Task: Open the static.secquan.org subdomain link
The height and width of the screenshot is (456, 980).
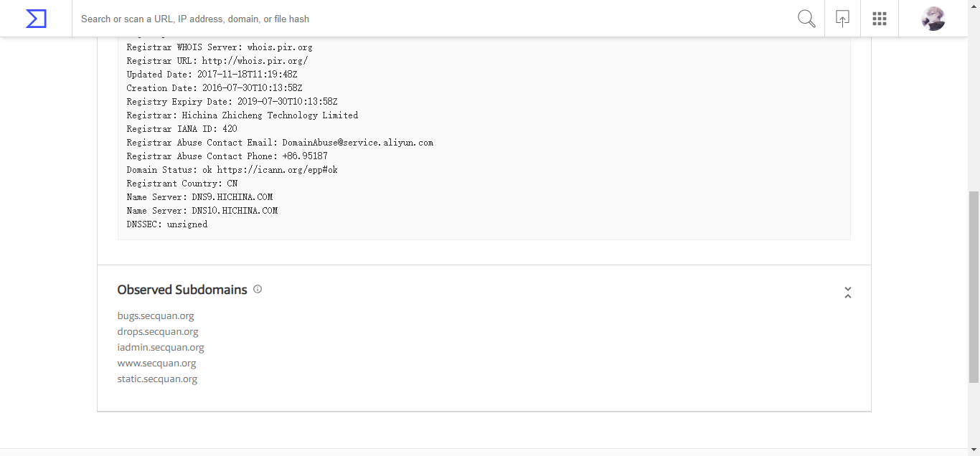Action: tap(157, 379)
